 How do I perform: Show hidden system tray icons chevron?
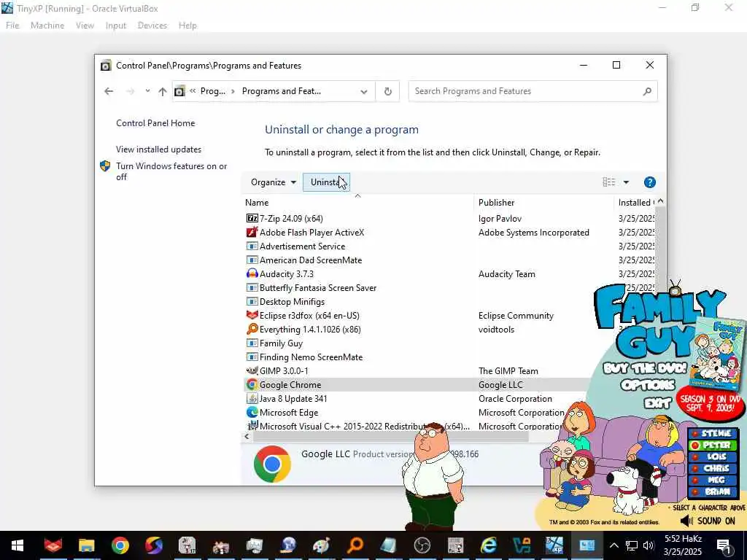click(614, 545)
